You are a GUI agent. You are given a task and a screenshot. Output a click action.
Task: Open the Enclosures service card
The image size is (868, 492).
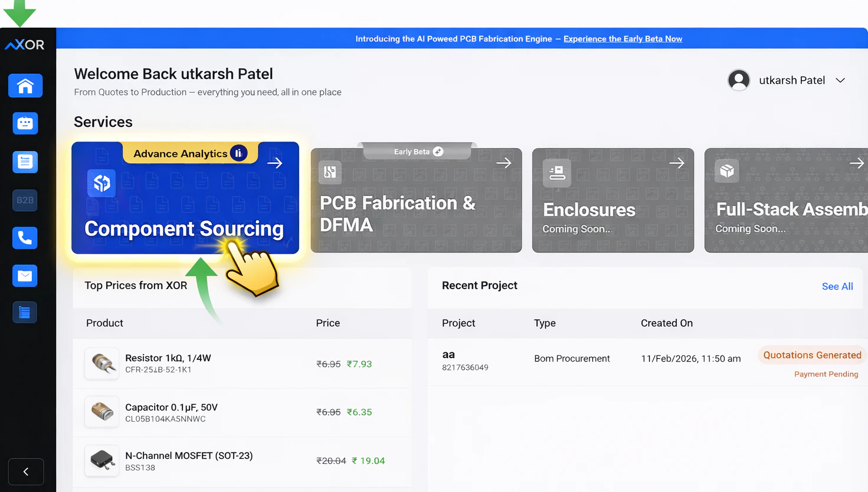click(x=613, y=201)
